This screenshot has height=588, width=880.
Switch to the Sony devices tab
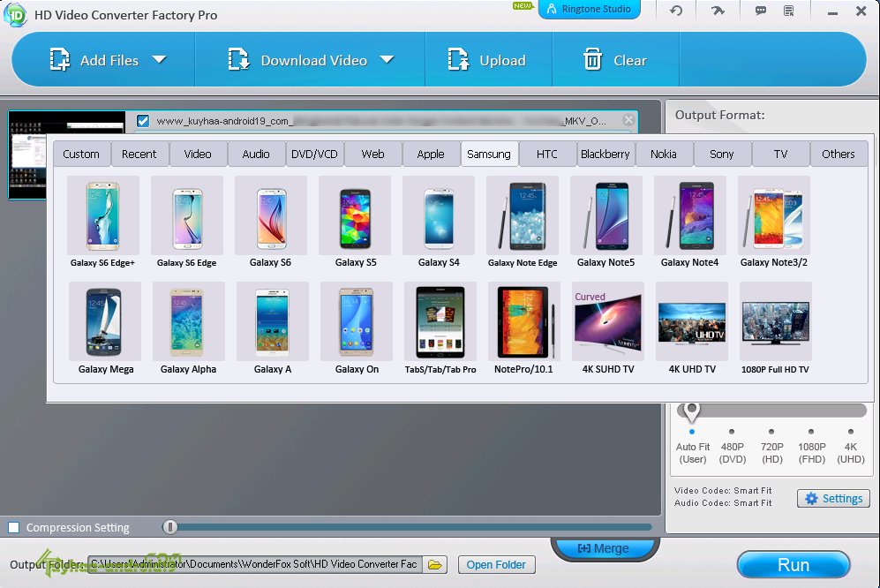(x=722, y=154)
